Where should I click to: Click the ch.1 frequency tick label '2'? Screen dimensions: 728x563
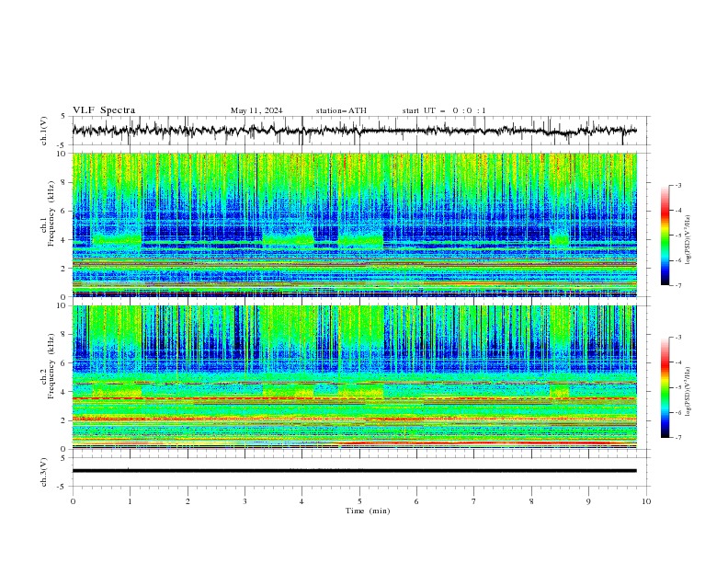(x=65, y=269)
